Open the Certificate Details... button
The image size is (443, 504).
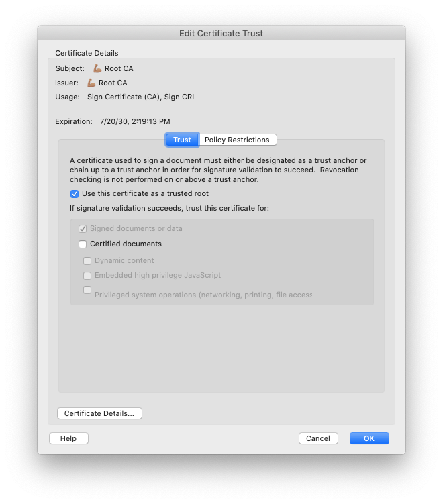[x=99, y=413]
